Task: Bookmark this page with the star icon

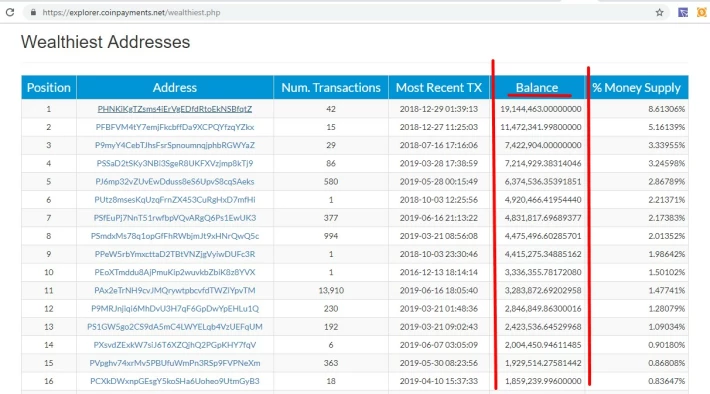Action: (659, 12)
